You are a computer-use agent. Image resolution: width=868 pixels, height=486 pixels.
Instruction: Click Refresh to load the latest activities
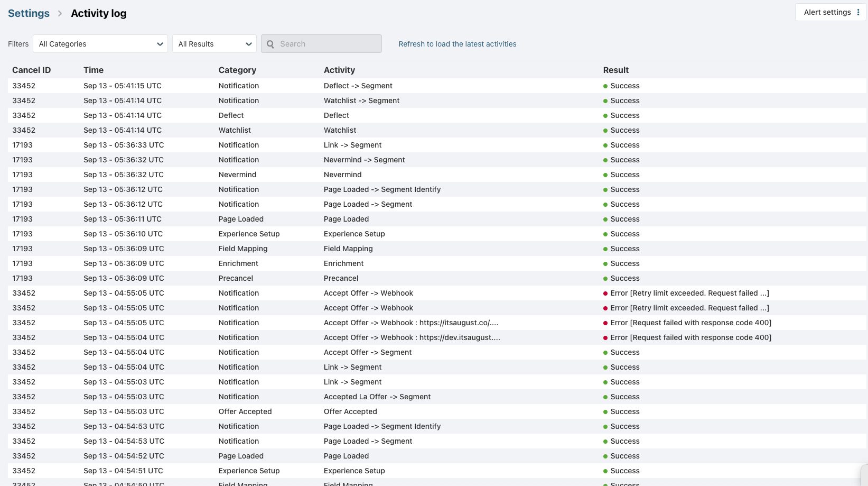pos(457,44)
